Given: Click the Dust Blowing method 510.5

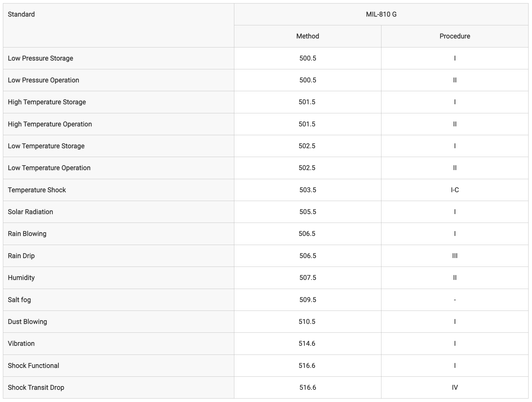Looking at the screenshot, I should click(x=308, y=322).
